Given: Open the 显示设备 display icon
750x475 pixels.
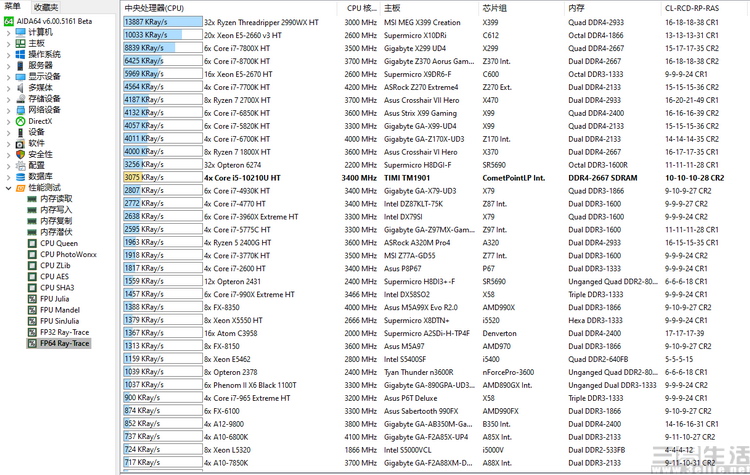Looking at the screenshot, I should click(x=20, y=77).
